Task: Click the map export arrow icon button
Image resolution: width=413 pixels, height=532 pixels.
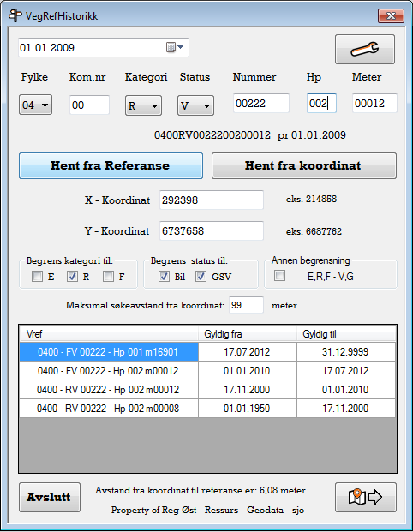Action: pos(366,497)
